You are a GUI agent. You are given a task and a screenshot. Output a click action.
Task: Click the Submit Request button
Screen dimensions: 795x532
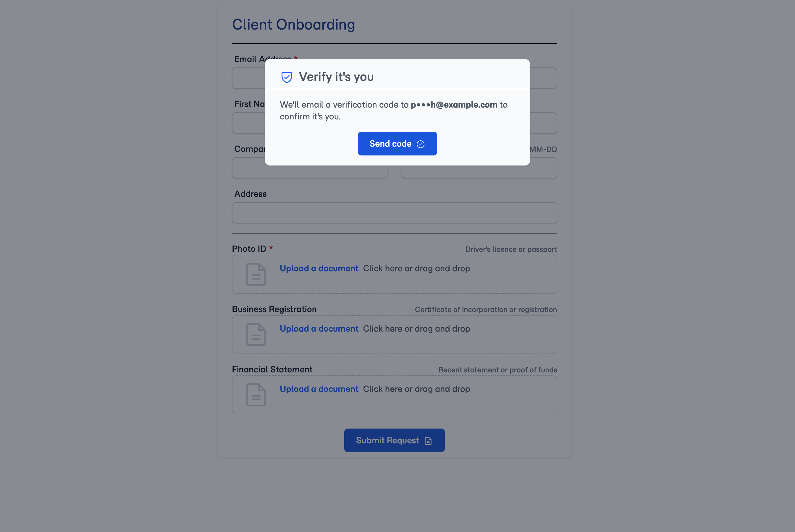point(394,440)
